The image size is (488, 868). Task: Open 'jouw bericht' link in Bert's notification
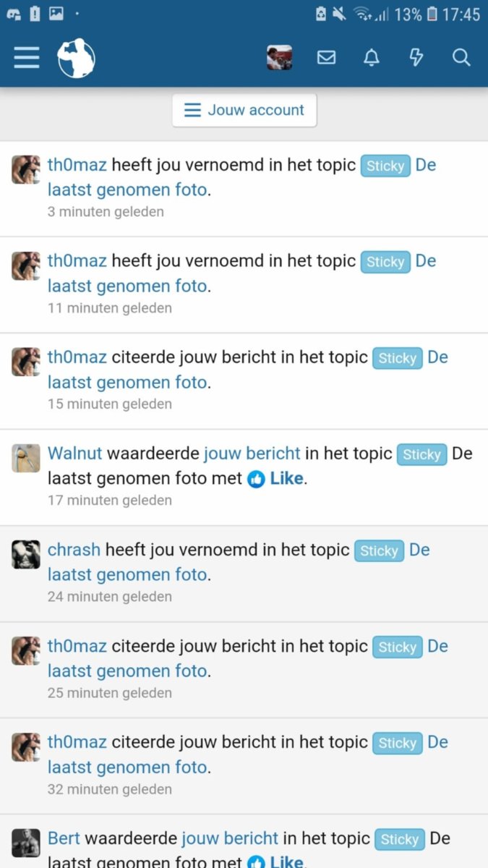229,838
